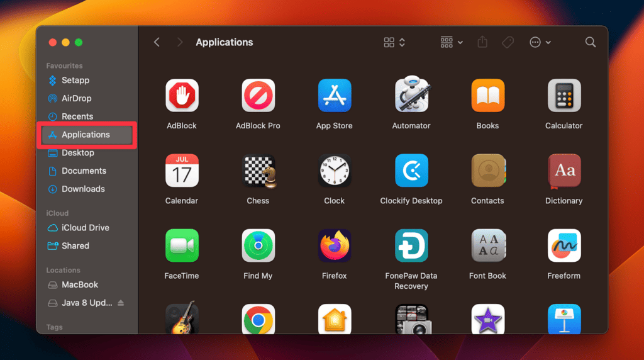
Task: Open the Books app
Action: [488, 95]
